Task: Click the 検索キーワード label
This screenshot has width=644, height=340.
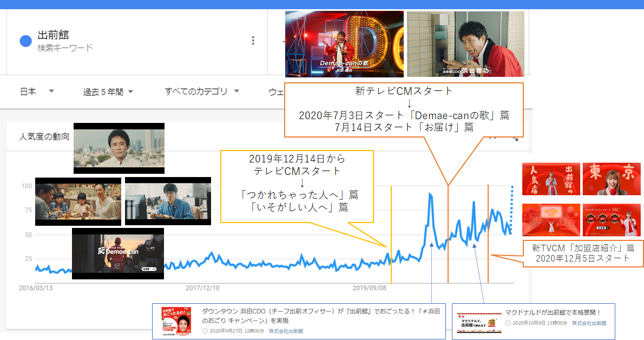Action: (x=65, y=48)
